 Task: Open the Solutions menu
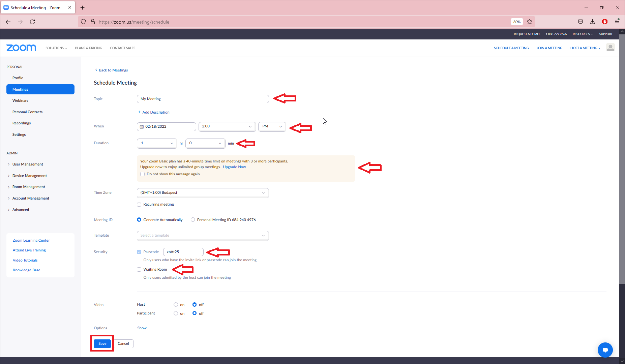56,48
